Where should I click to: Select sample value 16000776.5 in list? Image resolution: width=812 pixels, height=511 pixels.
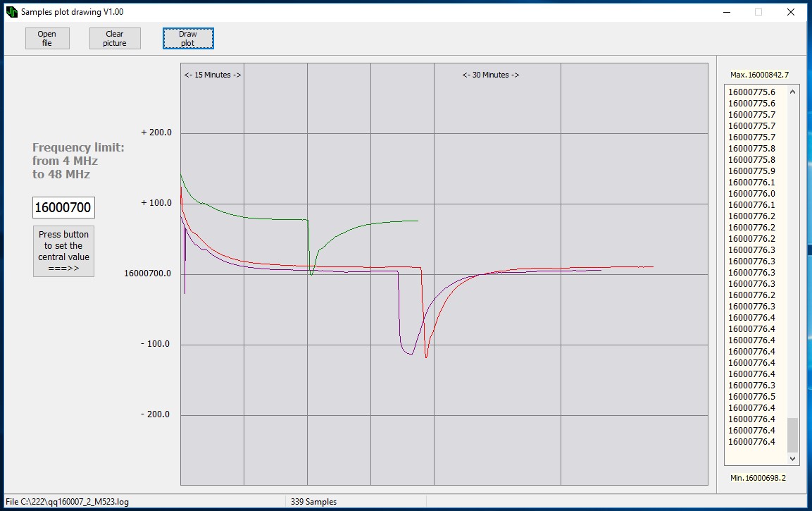tap(751, 396)
